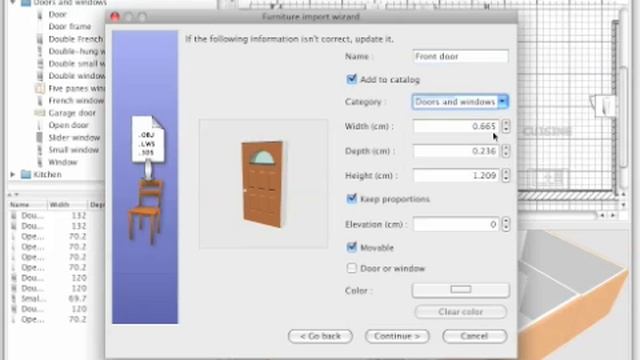This screenshot has height=360, width=640.
Task: Click the Width (cm) input field
Action: (456, 126)
